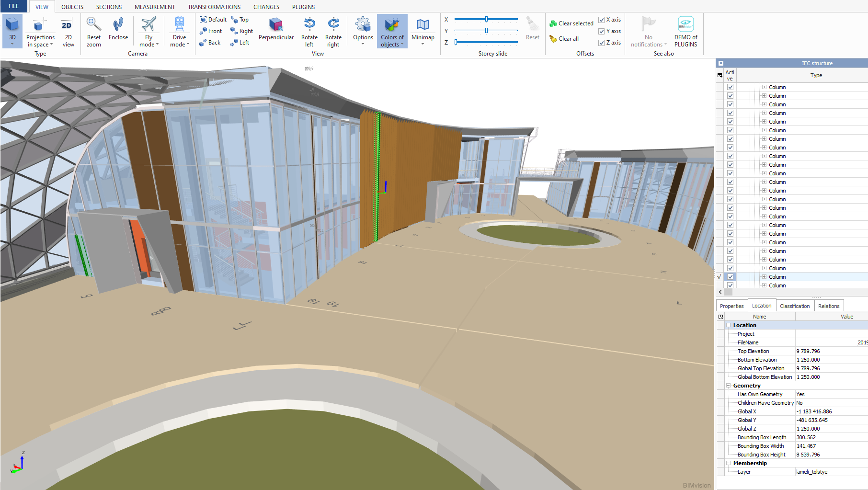Image resolution: width=868 pixels, height=490 pixels.
Task: Click the X storey slide slider
Action: (x=486, y=19)
